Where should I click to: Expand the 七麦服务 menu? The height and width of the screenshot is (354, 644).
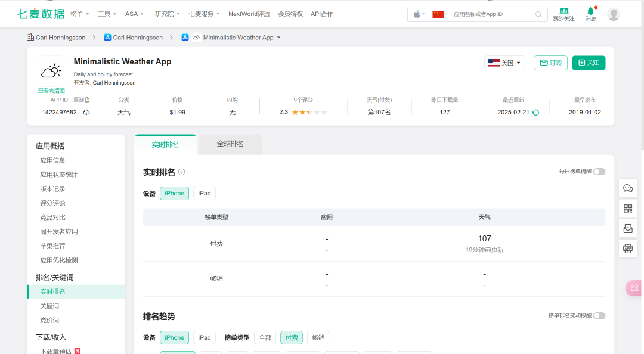[x=204, y=14]
